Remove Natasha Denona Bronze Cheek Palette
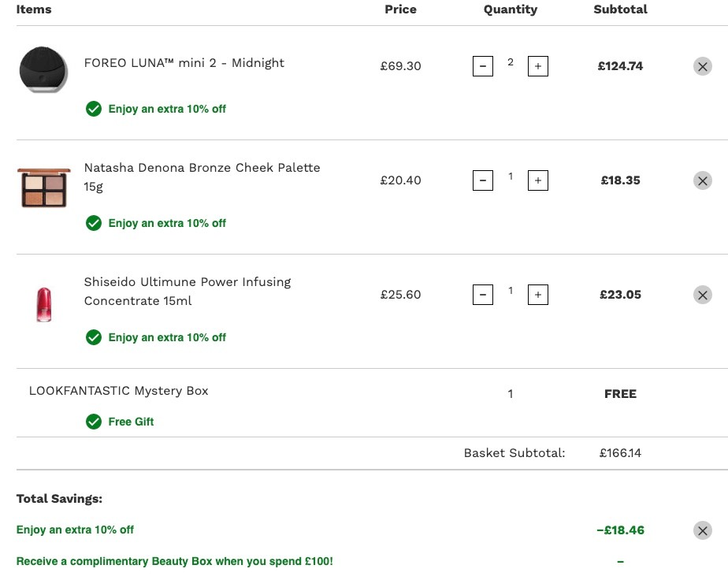 click(703, 180)
